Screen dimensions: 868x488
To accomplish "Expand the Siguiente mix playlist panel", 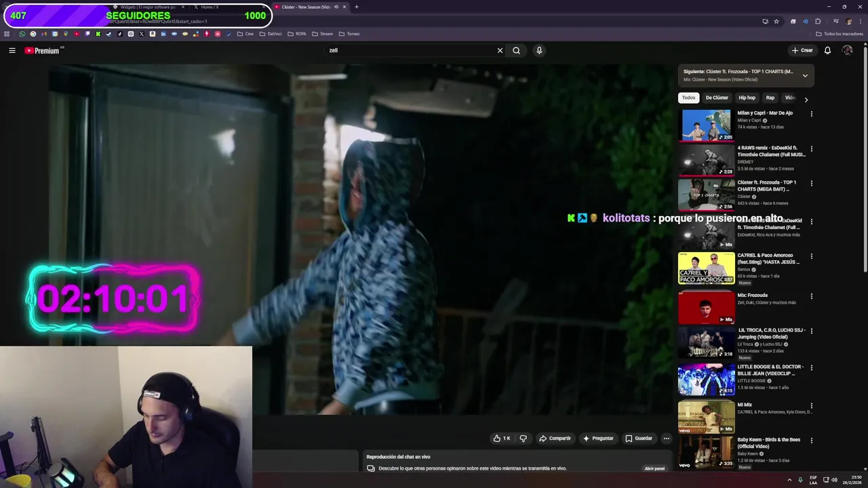I will tap(805, 75).
